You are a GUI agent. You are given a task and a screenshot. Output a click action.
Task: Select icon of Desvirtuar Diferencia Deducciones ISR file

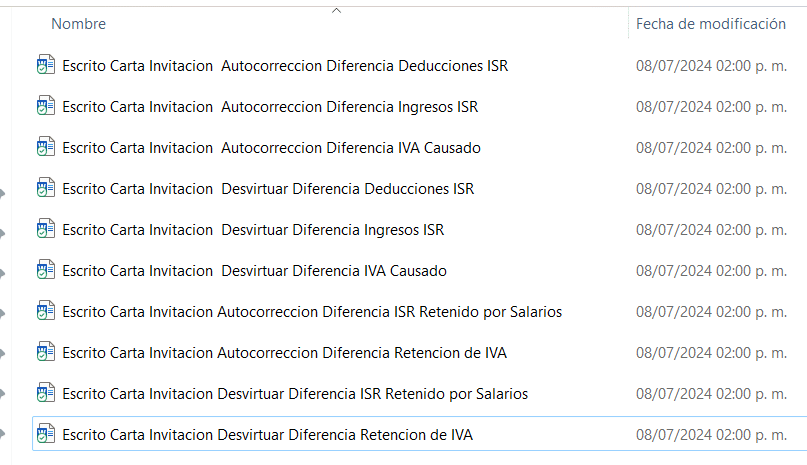pyautogui.click(x=46, y=188)
